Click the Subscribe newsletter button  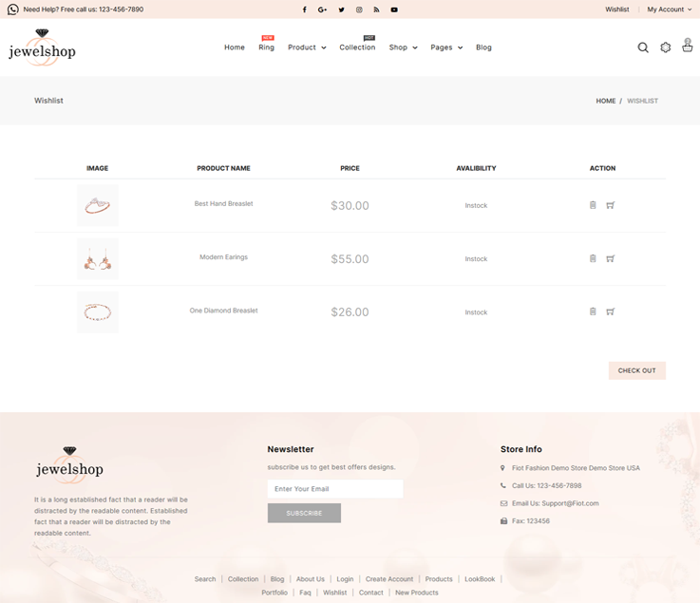[x=304, y=513]
